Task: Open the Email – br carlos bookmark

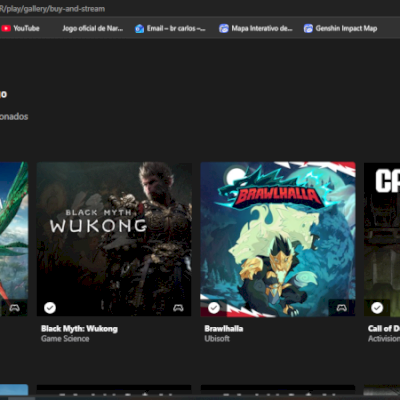Action: (x=170, y=28)
